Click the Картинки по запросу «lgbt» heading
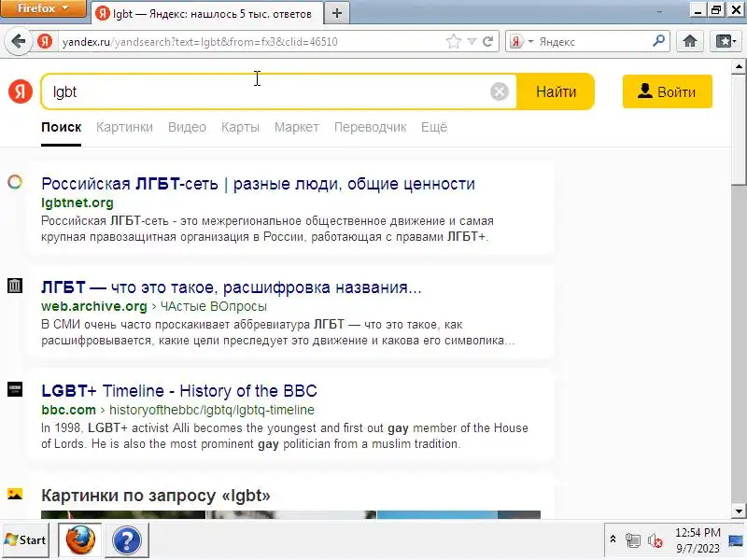This screenshot has width=747, height=560. pos(155,496)
